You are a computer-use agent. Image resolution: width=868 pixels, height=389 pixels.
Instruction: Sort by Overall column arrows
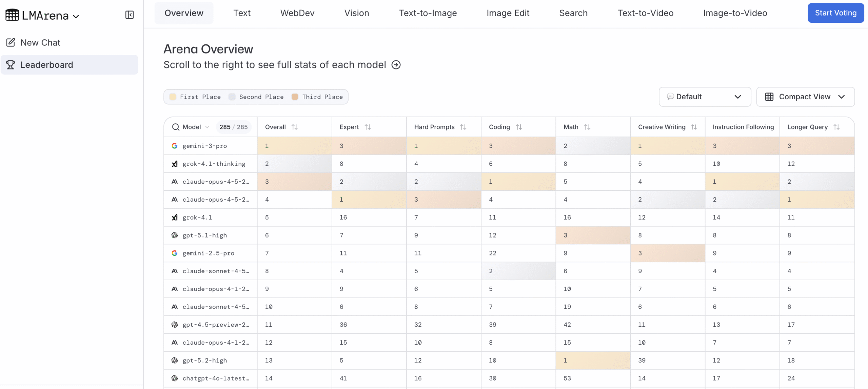click(294, 127)
